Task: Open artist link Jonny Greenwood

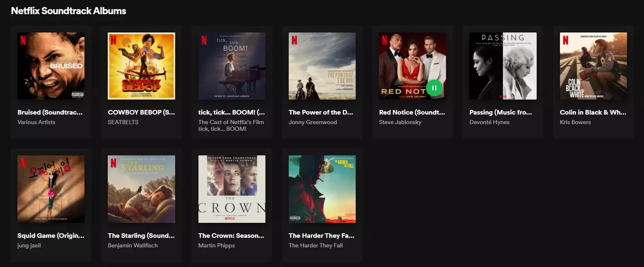Action: click(313, 122)
